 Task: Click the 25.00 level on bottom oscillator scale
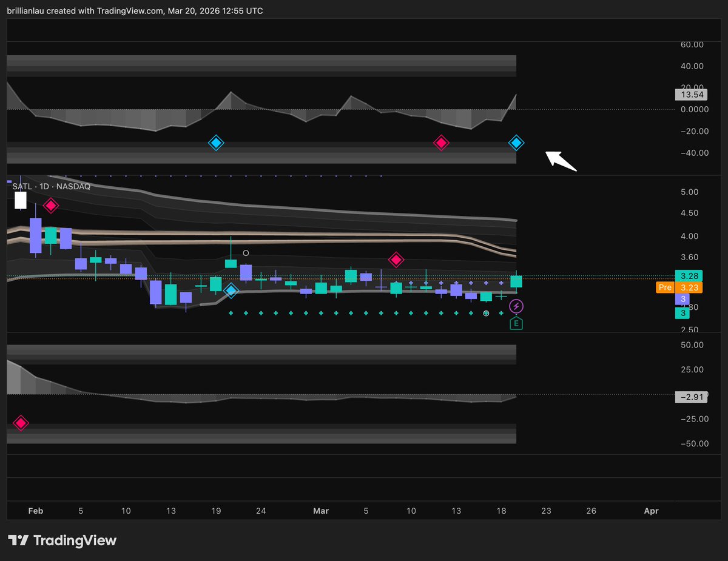[692, 370]
